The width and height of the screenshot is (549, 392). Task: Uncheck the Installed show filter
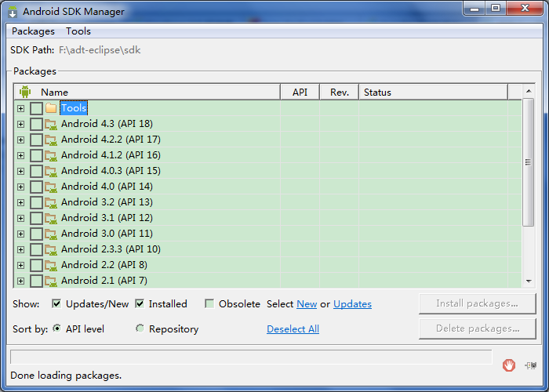(x=140, y=303)
